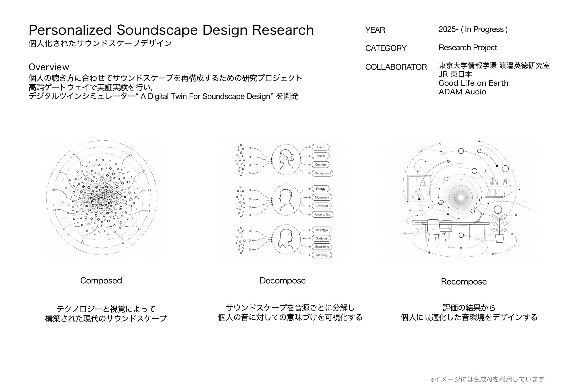The width and height of the screenshot is (566, 392).
Task: Select the Focus tag
Action: 321,156
